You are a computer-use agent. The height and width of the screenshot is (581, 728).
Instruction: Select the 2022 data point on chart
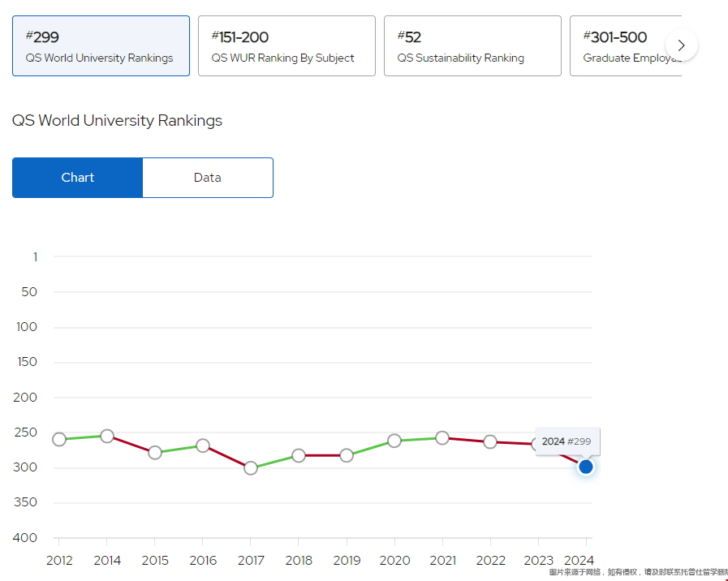(x=490, y=441)
